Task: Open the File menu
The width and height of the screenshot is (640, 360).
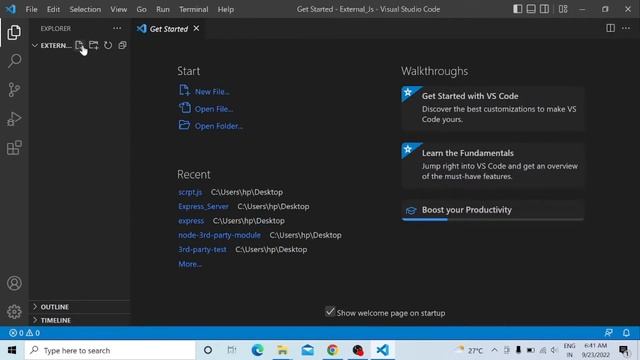Action: click(x=31, y=9)
